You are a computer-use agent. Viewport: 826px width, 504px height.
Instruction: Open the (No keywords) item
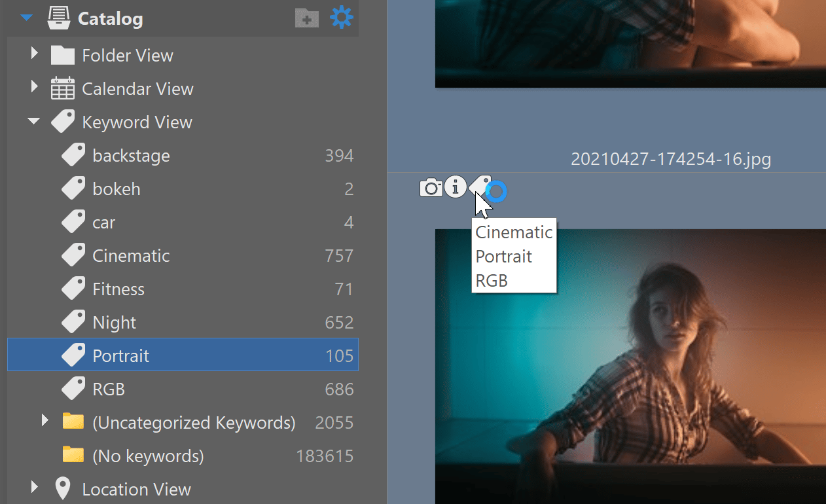pyautogui.click(x=148, y=456)
